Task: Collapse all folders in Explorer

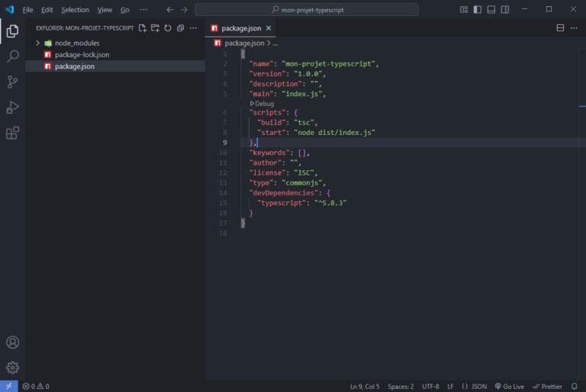Action: pyautogui.click(x=181, y=28)
